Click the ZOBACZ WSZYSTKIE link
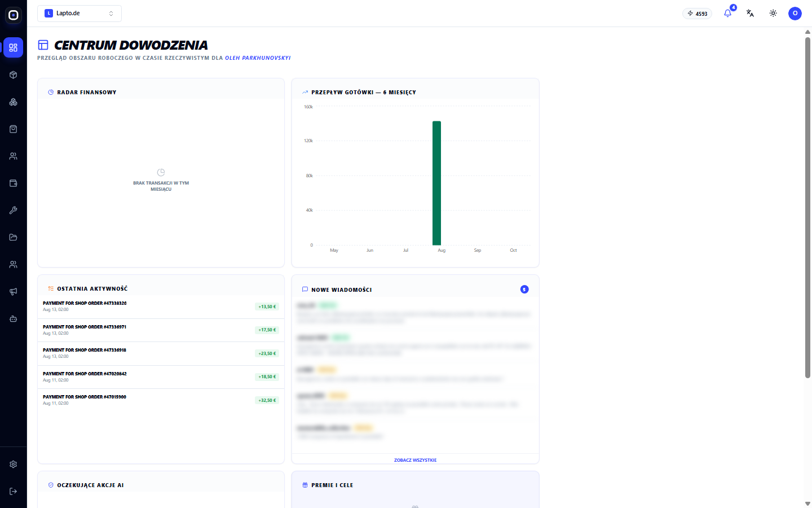Screen dimensions: 812x508 (x=416, y=460)
